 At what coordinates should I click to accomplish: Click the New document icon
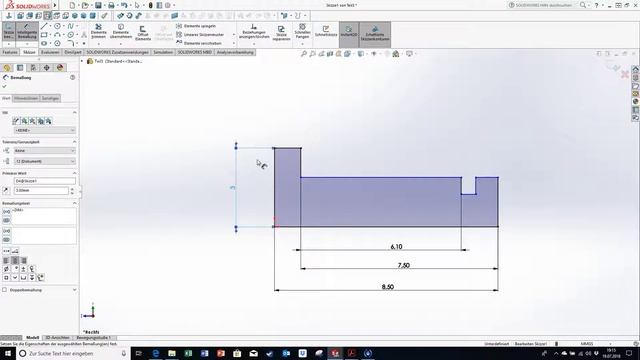coord(72,5)
